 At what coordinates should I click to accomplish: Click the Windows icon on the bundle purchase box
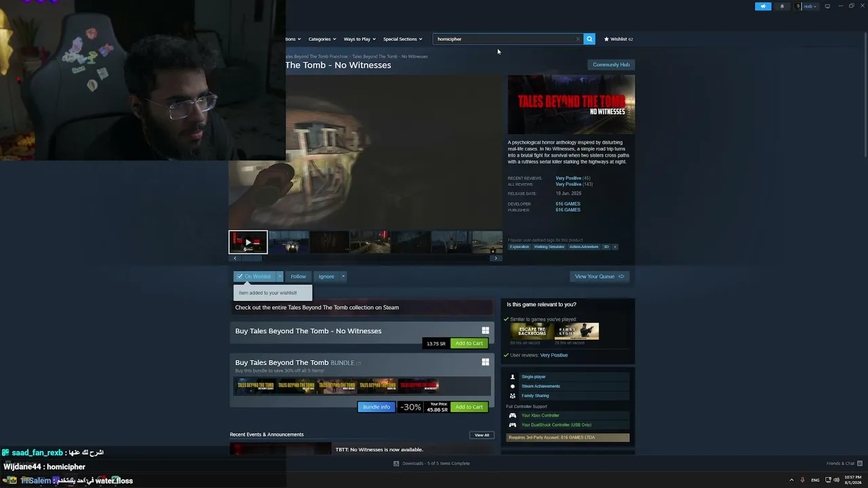point(486,363)
